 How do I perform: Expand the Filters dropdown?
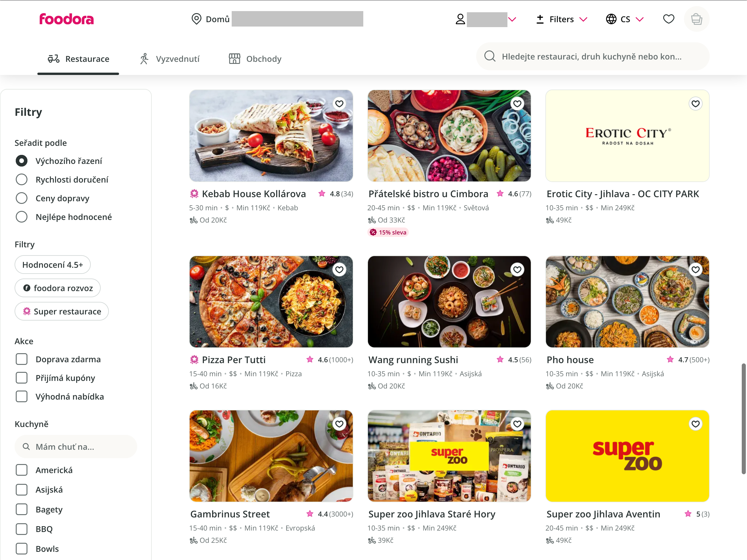(561, 19)
